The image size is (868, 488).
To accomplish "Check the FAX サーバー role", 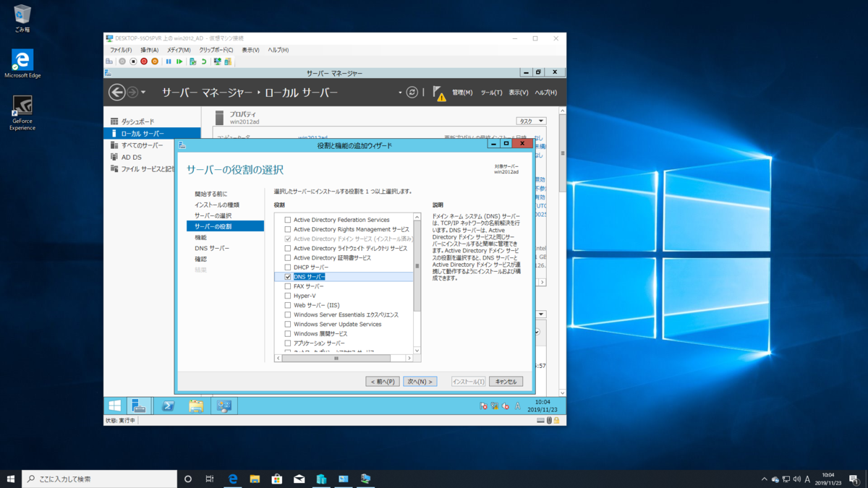I will pos(287,286).
